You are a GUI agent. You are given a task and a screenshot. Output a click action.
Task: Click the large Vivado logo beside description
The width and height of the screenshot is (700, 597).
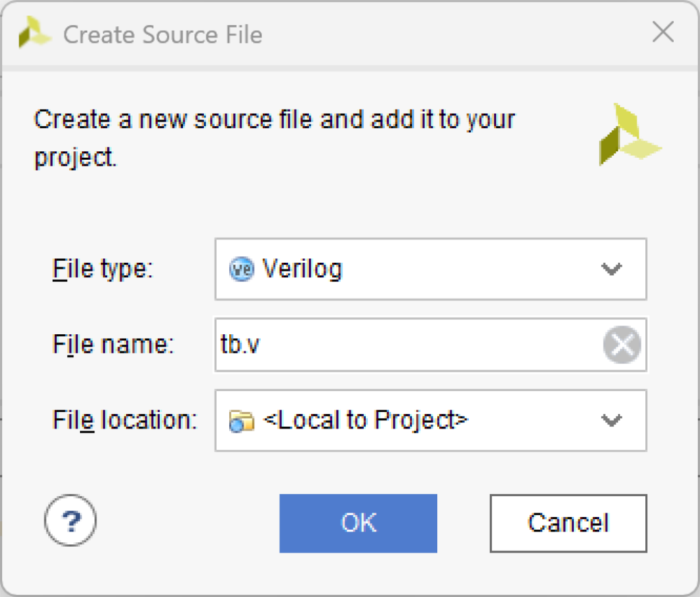(x=630, y=134)
